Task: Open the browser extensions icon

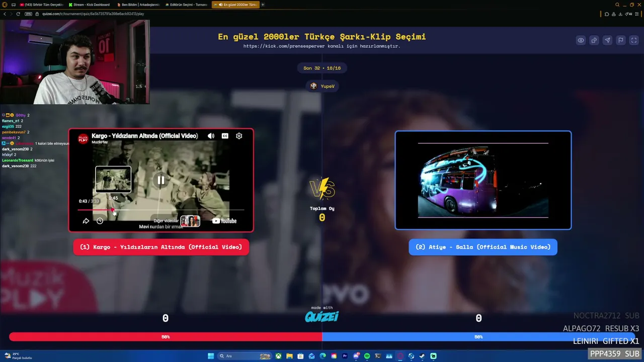Action: point(607,14)
